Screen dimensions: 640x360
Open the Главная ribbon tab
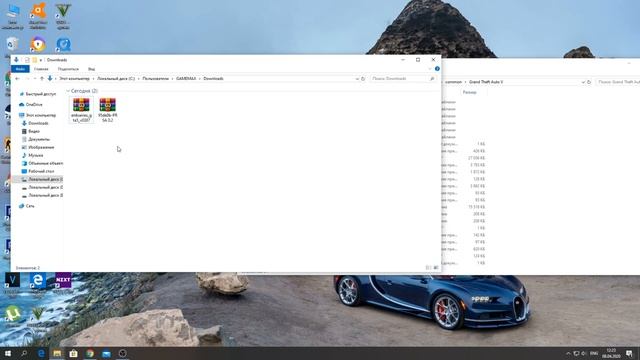pos(41,69)
